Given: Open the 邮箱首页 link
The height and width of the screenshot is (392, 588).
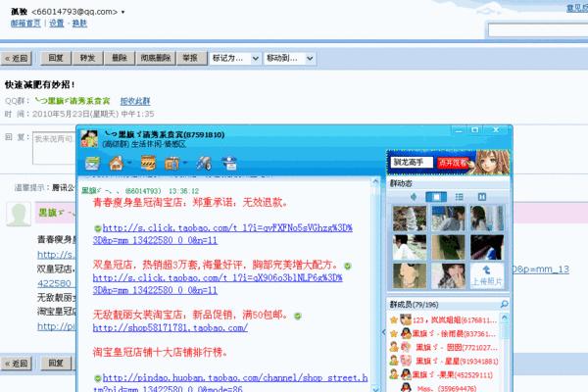Looking at the screenshot, I should (x=25, y=24).
